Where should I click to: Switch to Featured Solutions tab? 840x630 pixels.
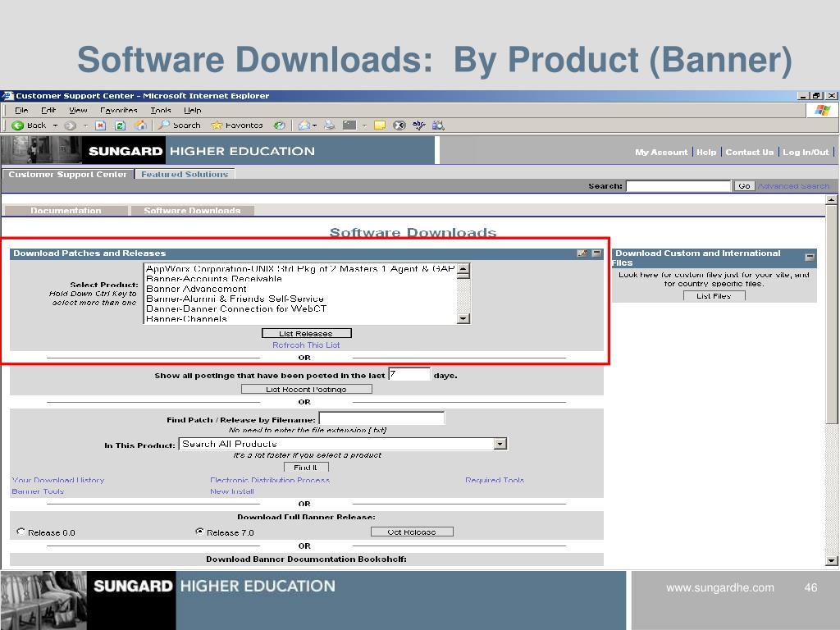pos(185,174)
